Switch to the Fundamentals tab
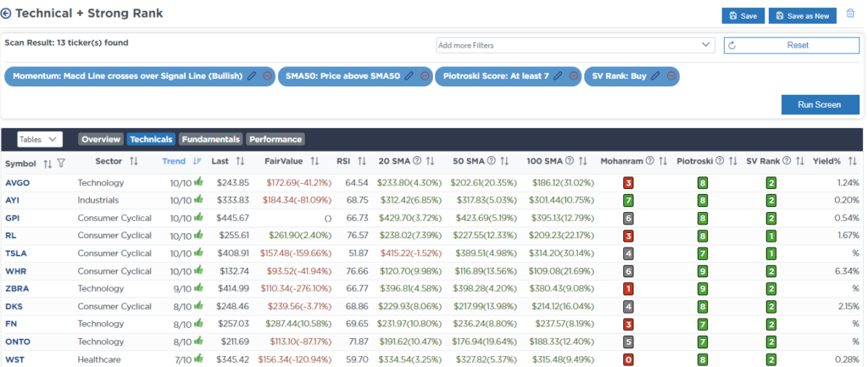Viewport: 868px width, 367px height. coord(210,140)
